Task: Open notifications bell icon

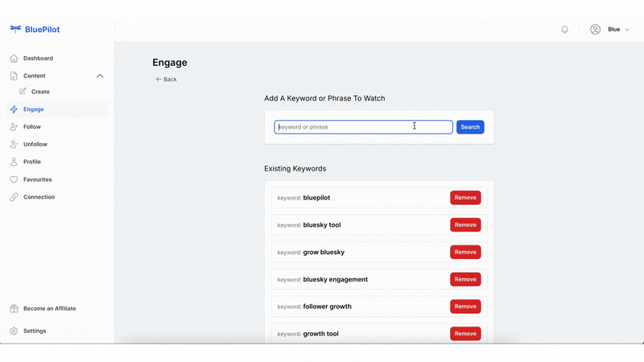Action: pyautogui.click(x=565, y=30)
